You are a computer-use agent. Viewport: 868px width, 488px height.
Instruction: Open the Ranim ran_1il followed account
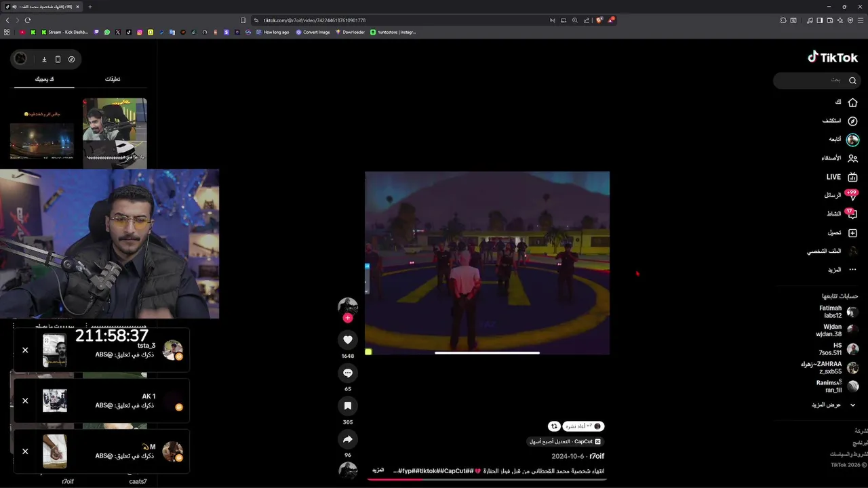pyautogui.click(x=837, y=386)
